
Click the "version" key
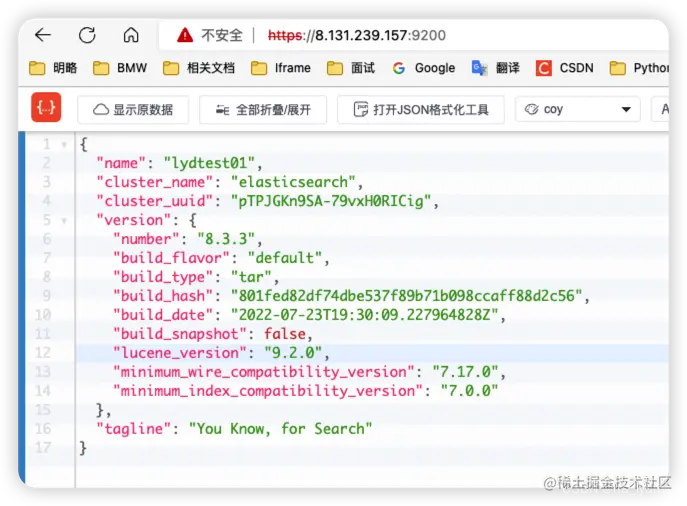click(134, 220)
